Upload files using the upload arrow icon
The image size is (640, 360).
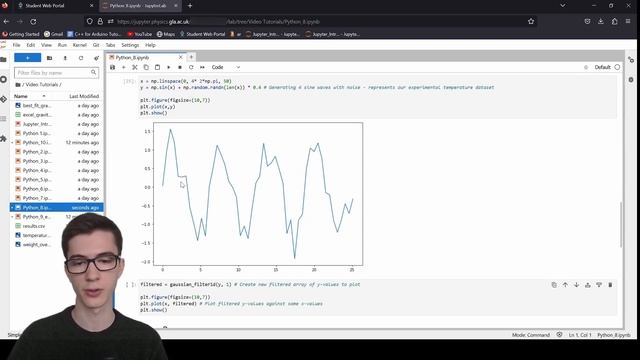[65, 58]
